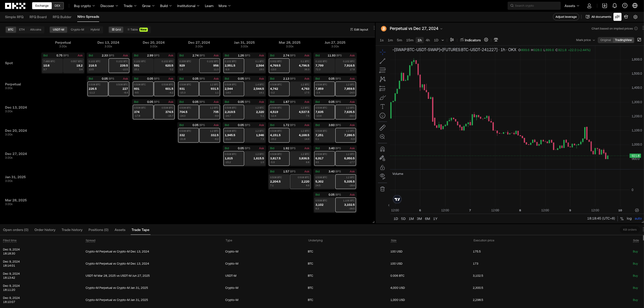Open chart time axis settings gear
The height and width of the screenshot is (308, 644).
click(637, 210)
